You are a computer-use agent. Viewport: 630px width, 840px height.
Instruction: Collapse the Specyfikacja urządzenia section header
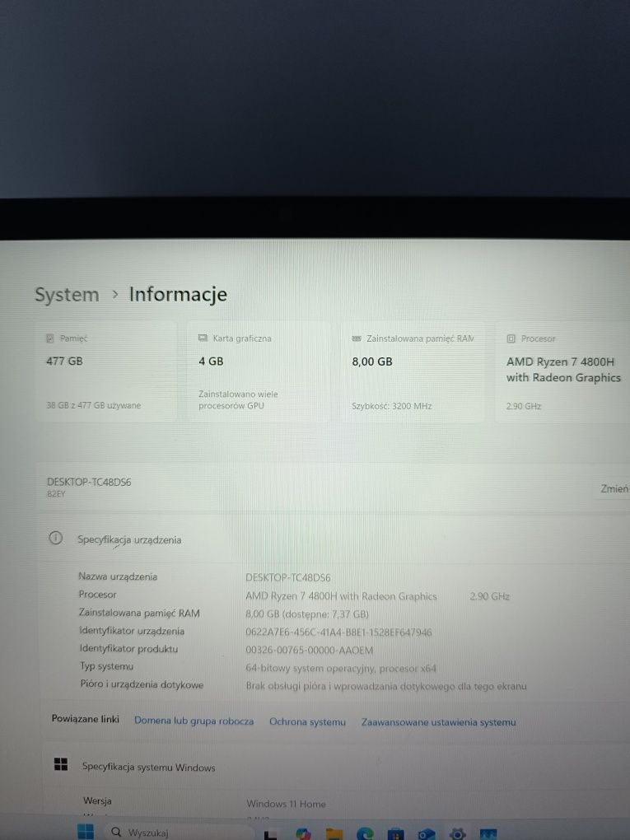tap(335, 539)
